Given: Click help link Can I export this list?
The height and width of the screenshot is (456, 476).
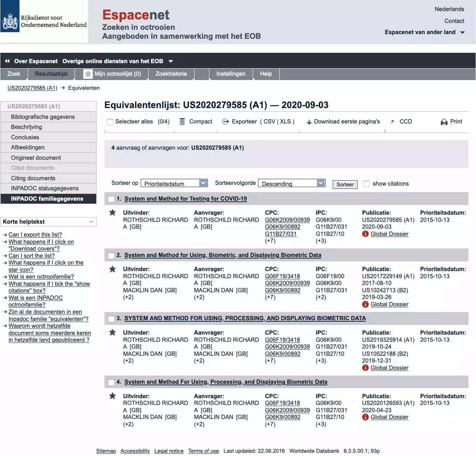Looking at the screenshot, I should 35,235.
